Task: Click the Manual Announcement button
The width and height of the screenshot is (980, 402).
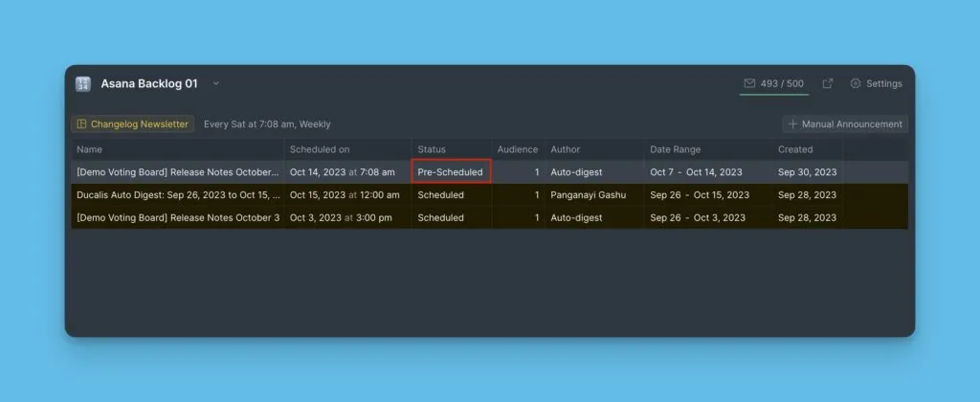Action: 845,123
